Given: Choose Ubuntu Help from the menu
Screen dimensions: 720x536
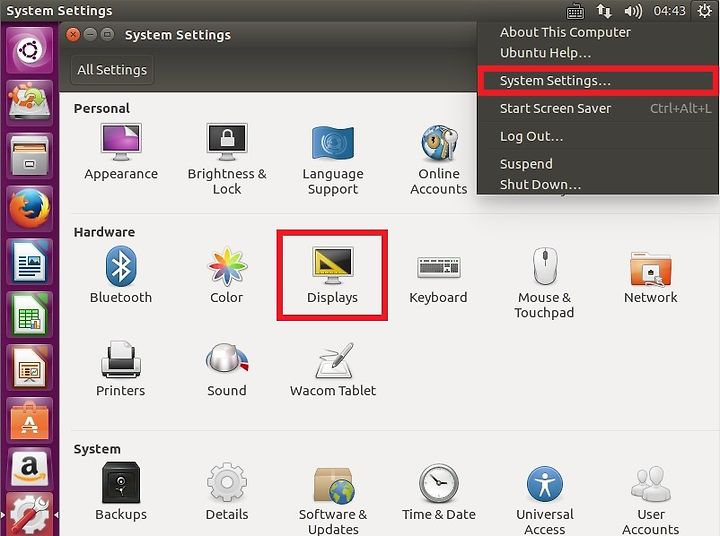Looking at the screenshot, I should coord(545,53).
